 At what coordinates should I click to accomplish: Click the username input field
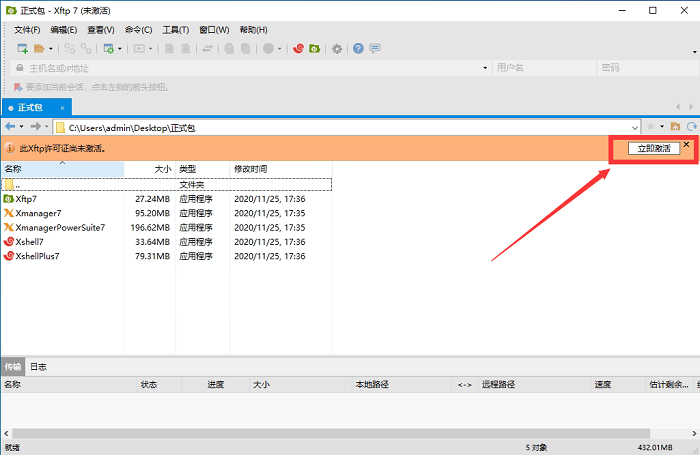point(544,68)
